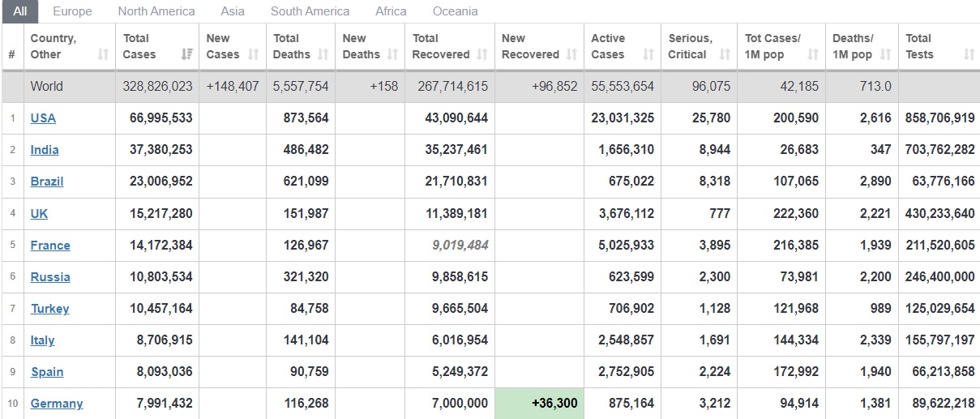Click World total deaths 5,557,754
The image size is (980, 419).
point(301,86)
